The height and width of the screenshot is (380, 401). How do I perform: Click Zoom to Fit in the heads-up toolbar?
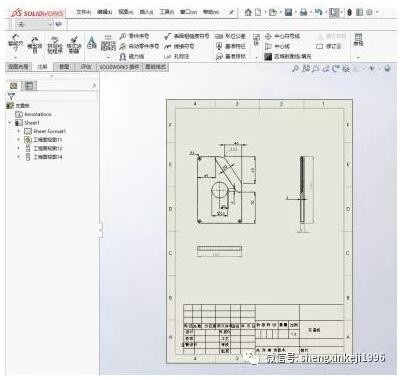(x=295, y=69)
